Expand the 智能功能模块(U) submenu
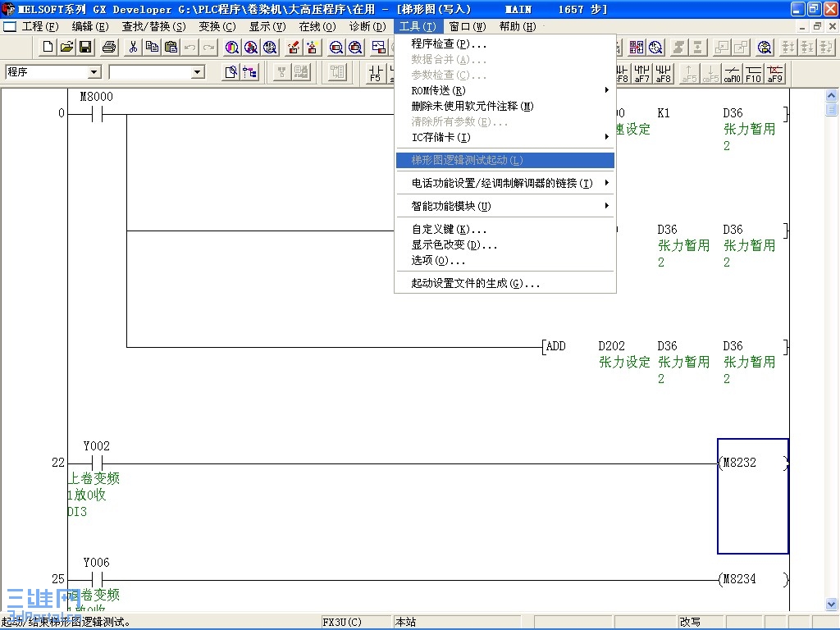 tap(505, 206)
